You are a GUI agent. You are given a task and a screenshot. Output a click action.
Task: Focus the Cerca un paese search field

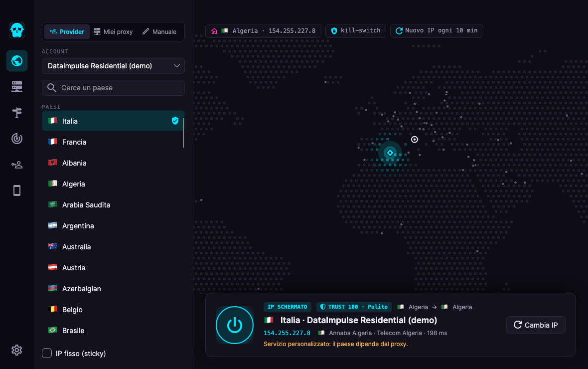113,88
